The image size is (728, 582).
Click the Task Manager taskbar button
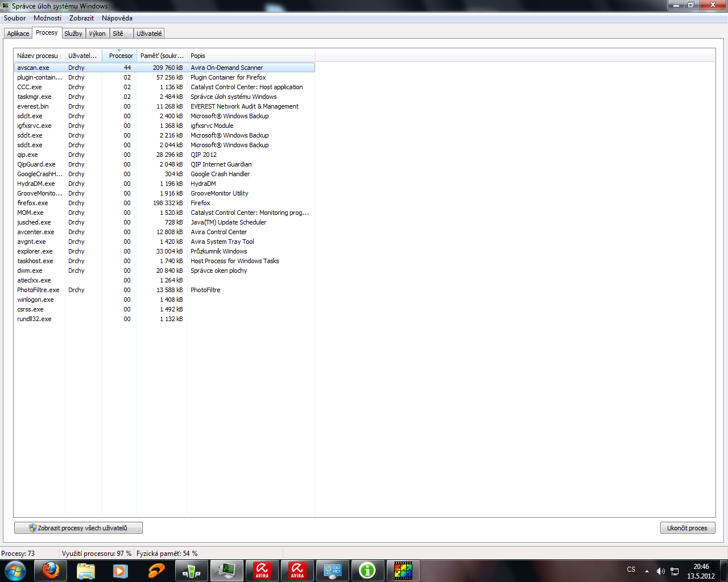click(227, 570)
